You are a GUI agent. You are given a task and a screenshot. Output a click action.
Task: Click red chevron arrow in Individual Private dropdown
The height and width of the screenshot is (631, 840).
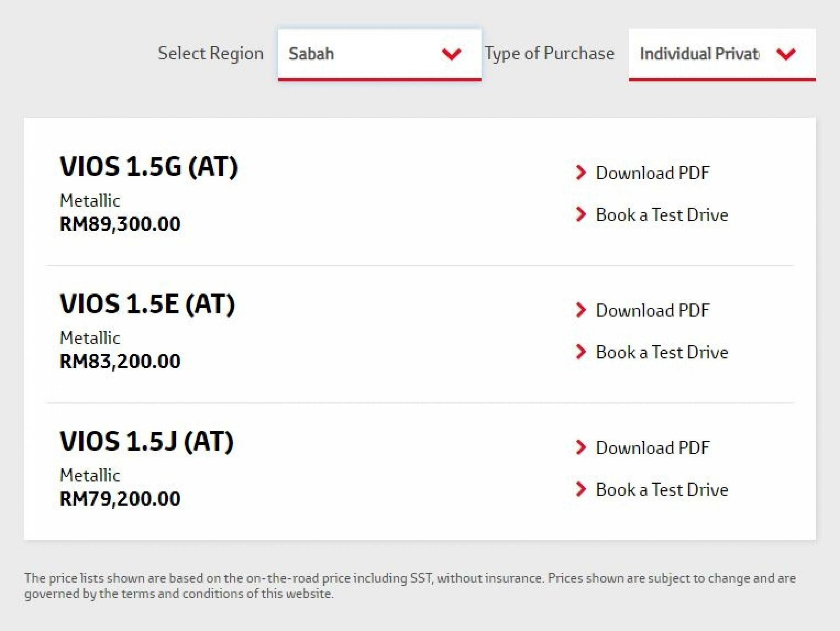[786, 54]
